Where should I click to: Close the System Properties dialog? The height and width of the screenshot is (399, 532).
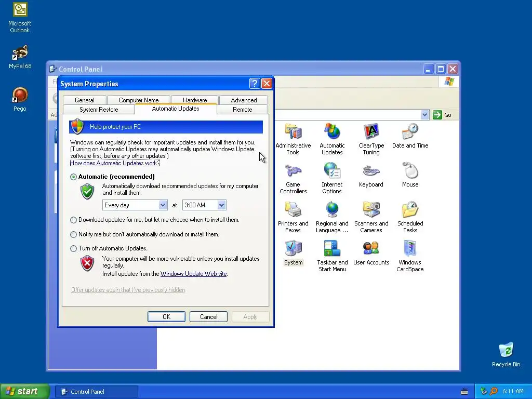click(267, 84)
